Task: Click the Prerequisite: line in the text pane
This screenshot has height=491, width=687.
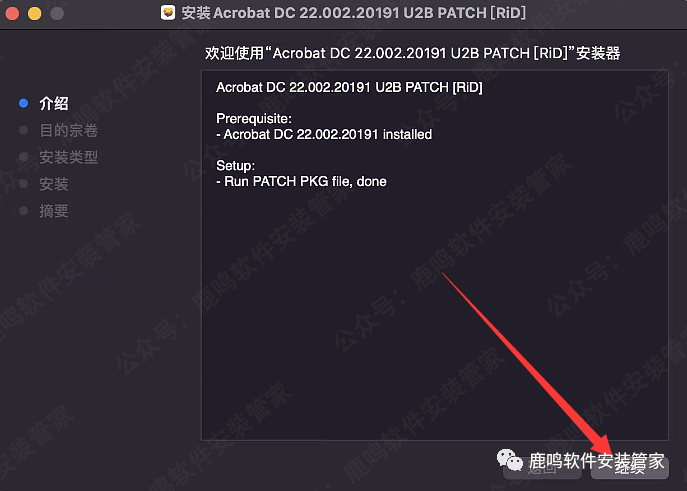Action: [x=254, y=119]
